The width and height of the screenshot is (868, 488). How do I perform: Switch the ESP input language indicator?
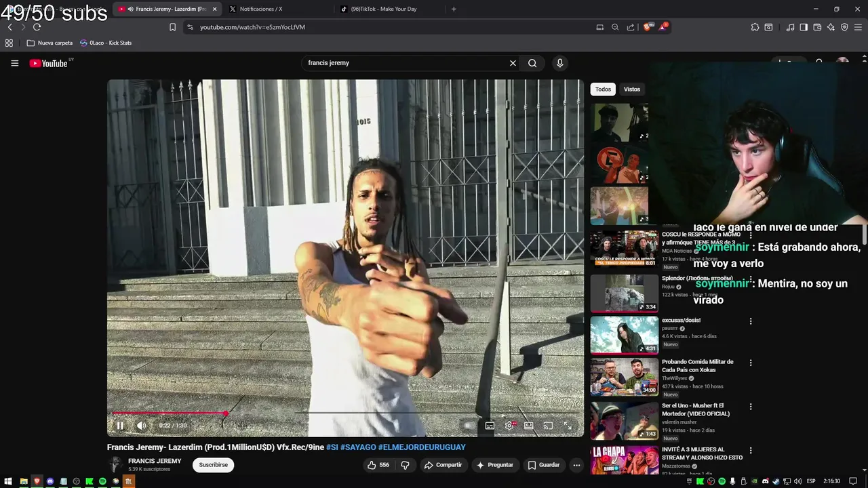(x=811, y=481)
